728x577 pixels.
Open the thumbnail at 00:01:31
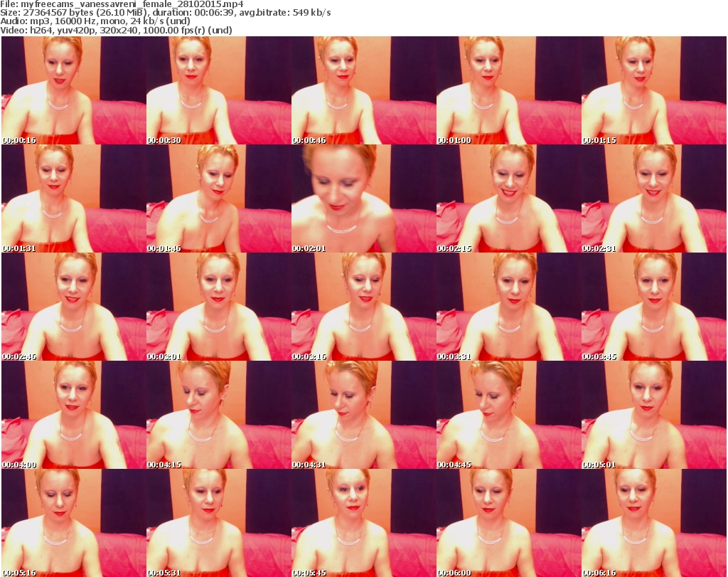[x=74, y=198]
